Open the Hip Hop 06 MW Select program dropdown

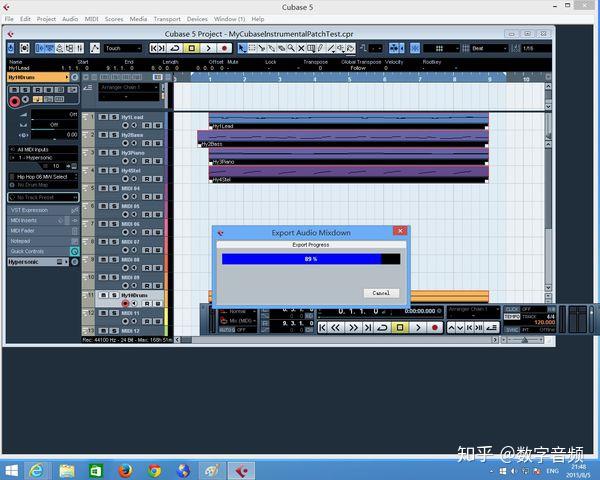[43, 177]
